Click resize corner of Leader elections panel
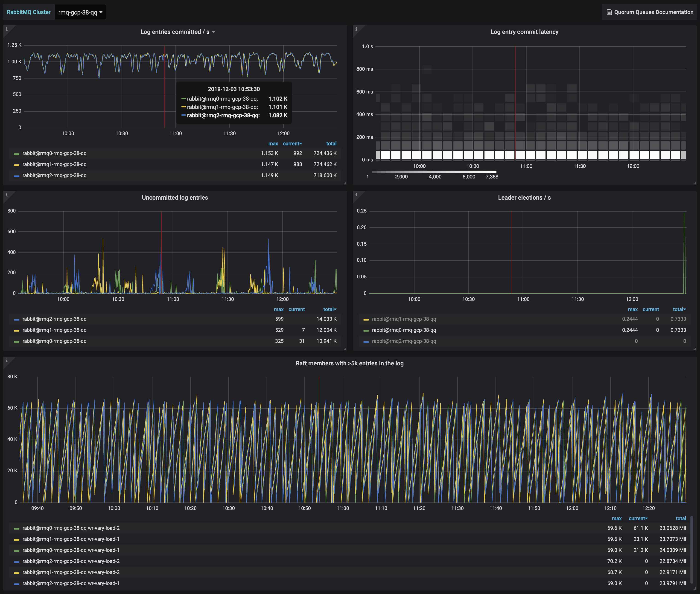The image size is (700, 594). (x=695, y=349)
